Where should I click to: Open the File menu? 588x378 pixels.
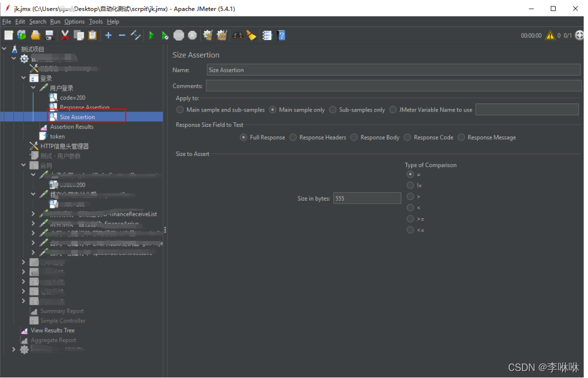6,22
